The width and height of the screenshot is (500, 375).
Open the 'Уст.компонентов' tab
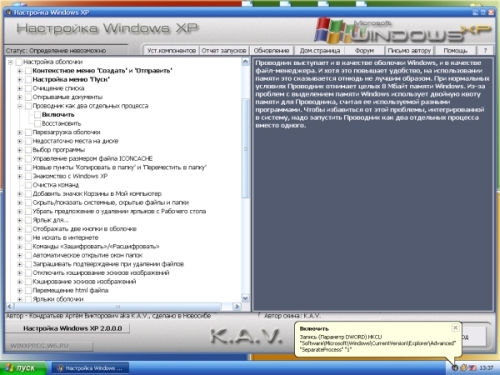click(x=171, y=51)
